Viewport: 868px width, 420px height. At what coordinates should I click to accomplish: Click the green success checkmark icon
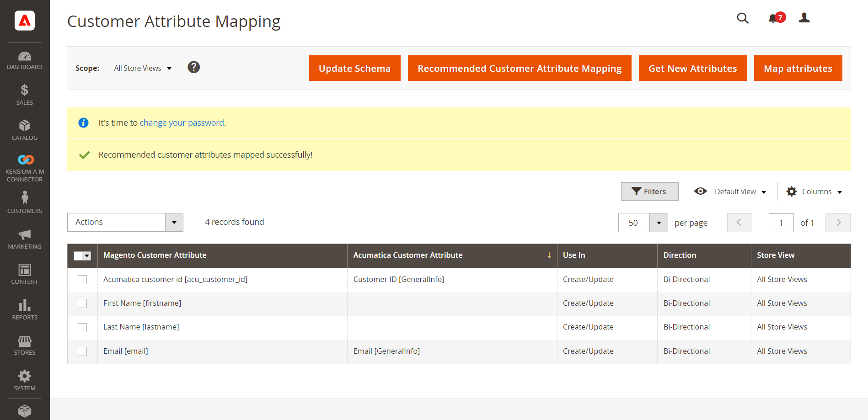(84, 155)
